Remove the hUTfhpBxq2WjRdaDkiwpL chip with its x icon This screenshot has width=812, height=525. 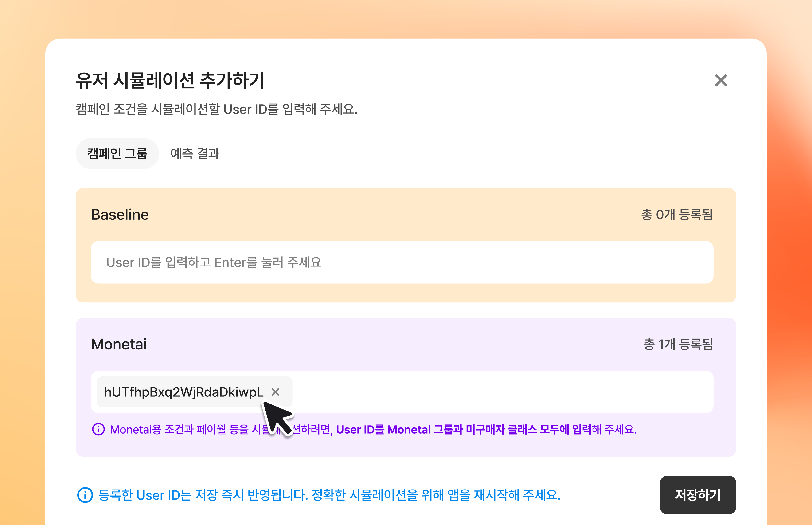[x=275, y=392]
